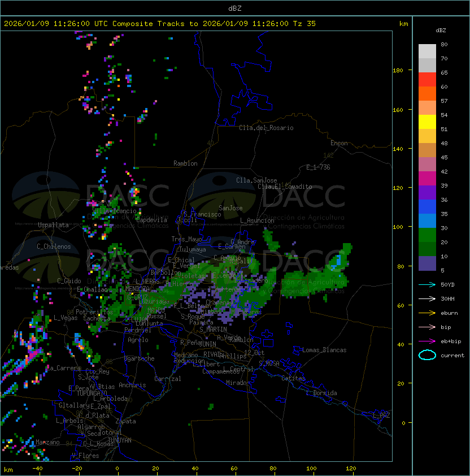Screen dimensions: 470x476
Task: Click the 'V_Flores' map label
Action: tap(85, 456)
